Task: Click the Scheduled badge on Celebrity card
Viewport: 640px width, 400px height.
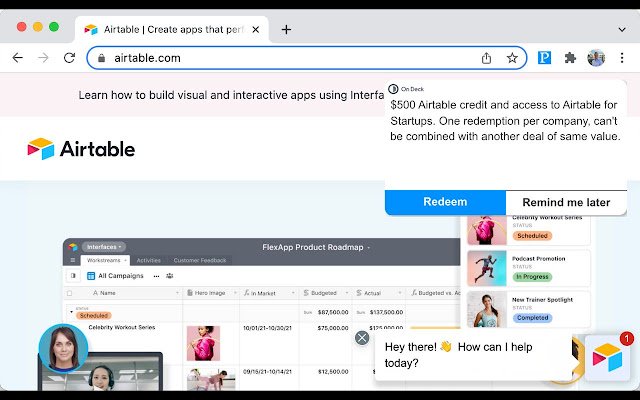Action: point(532,236)
